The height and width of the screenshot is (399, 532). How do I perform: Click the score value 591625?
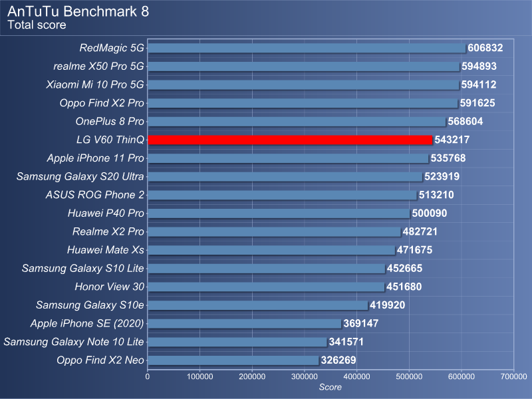[x=477, y=103]
